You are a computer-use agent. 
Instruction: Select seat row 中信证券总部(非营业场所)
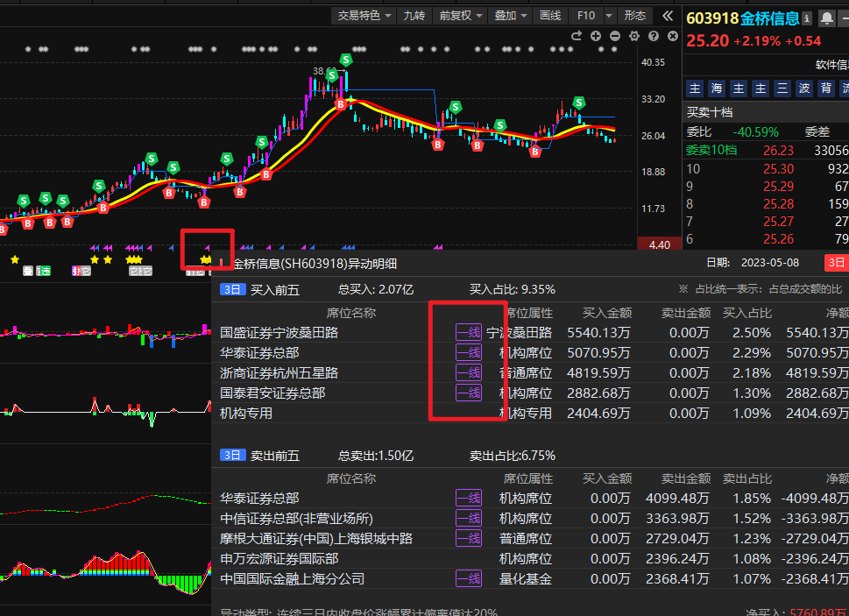coord(530,519)
